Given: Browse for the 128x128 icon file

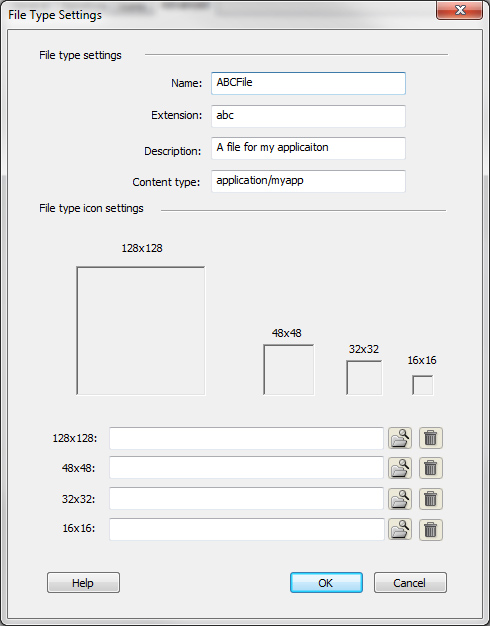Looking at the screenshot, I should pyautogui.click(x=400, y=438).
